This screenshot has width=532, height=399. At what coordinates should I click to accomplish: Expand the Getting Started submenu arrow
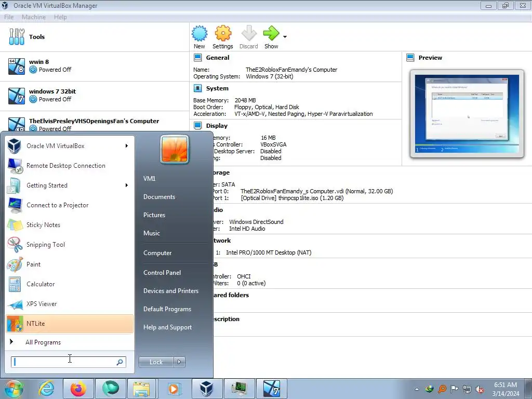coord(127,185)
